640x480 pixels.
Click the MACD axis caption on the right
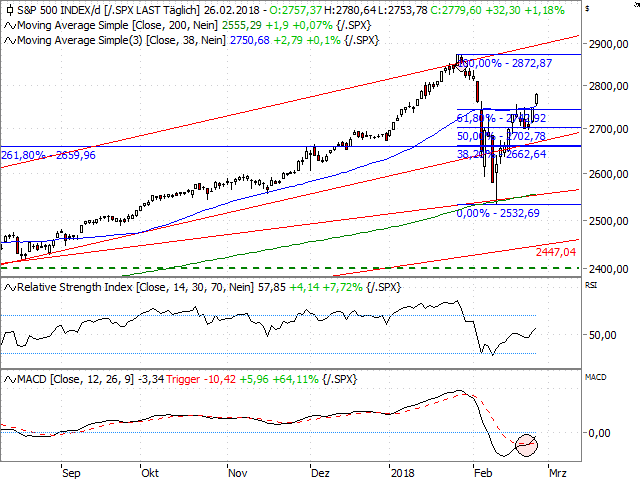click(595, 378)
